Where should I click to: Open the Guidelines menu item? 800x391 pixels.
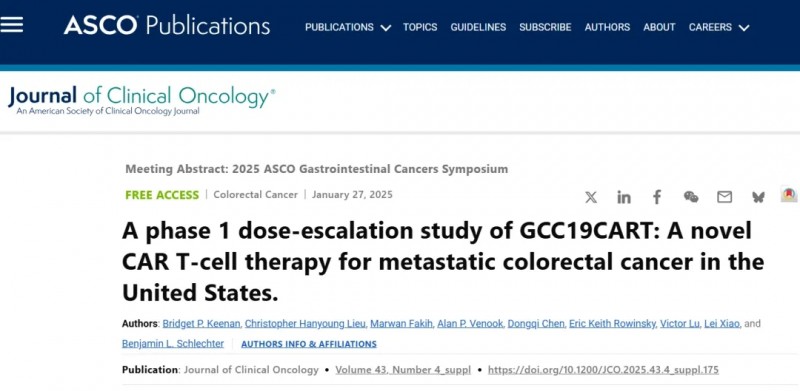coord(478,28)
